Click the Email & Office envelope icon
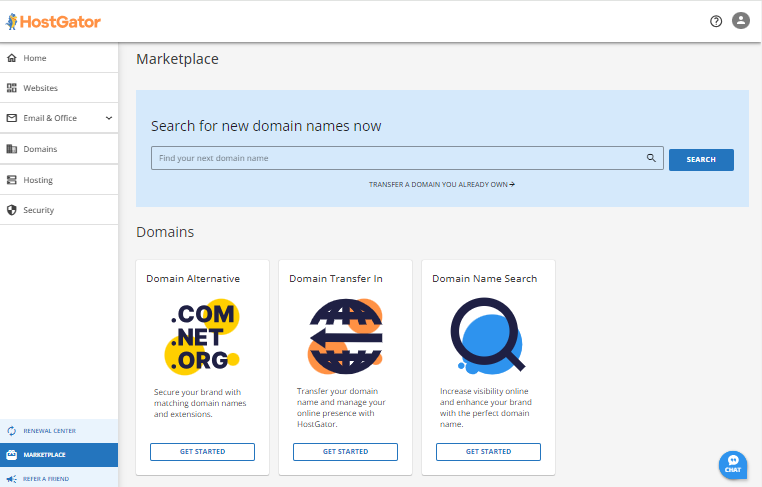Screen dimensions: 762x487 pyautogui.click(x=12, y=118)
